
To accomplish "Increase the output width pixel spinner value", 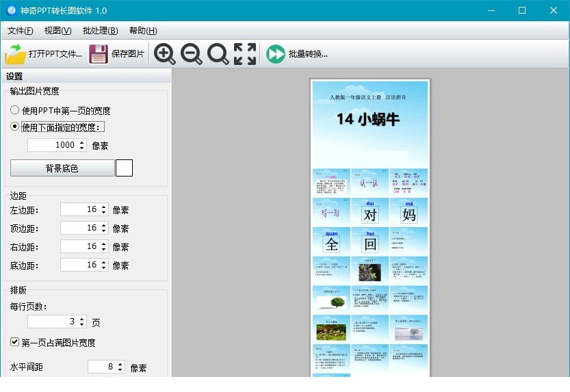I will click(82, 142).
